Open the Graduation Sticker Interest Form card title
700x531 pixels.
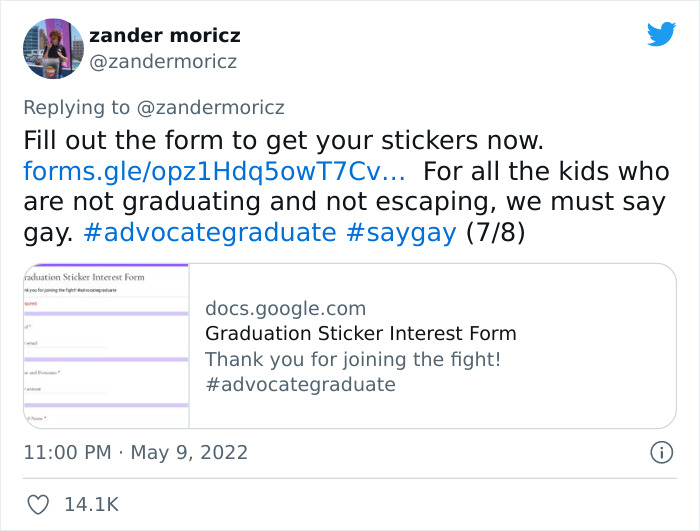click(x=360, y=333)
